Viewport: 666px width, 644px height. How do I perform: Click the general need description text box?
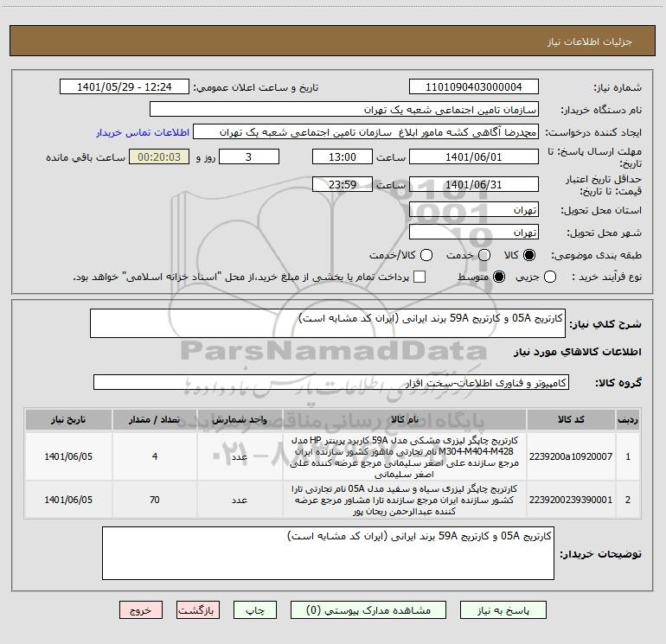pyautogui.click(x=328, y=323)
